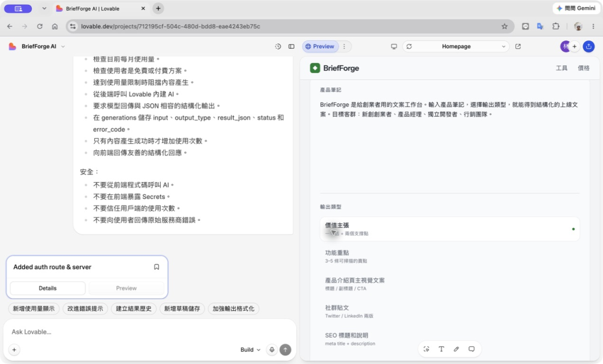Image resolution: width=603 pixels, height=364 pixels.
Task: Open a new browser tab
Action: pyautogui.click(x=158, y=8)
